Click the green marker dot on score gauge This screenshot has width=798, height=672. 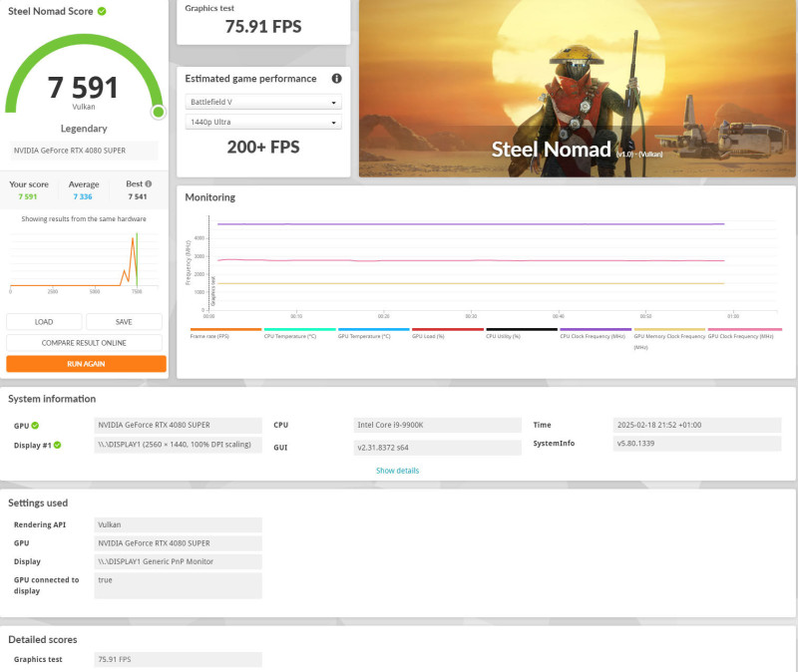[x=159, y=112]
